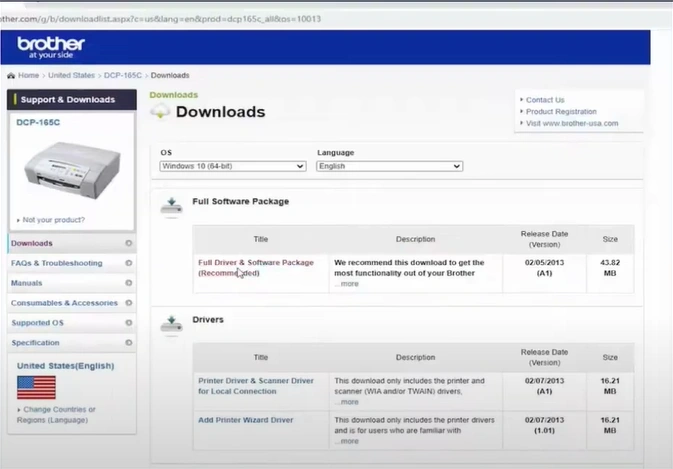The width and height of the screenshot is (673, 469).
Task: Click the Downloads cloud icon beside heading
Action: pos(160,111)
